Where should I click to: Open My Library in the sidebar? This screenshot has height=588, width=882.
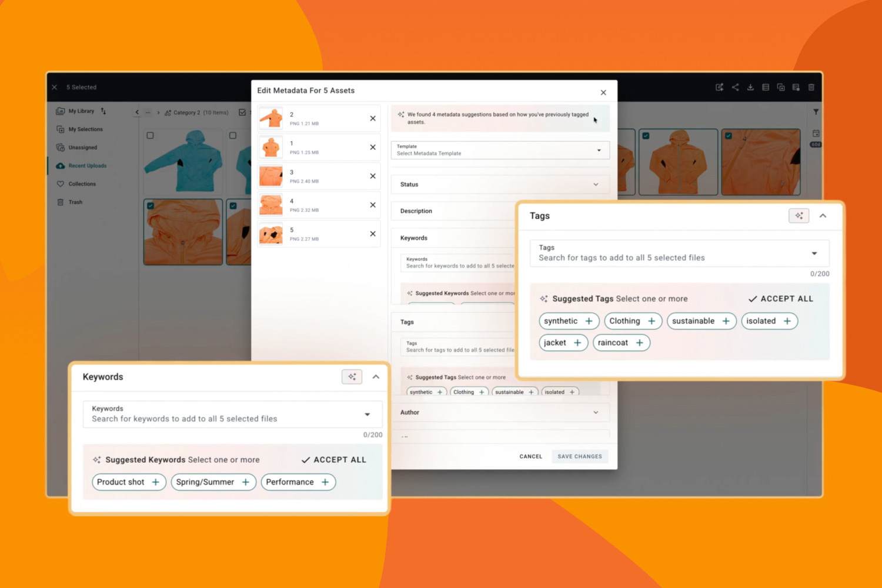[81, 111]
